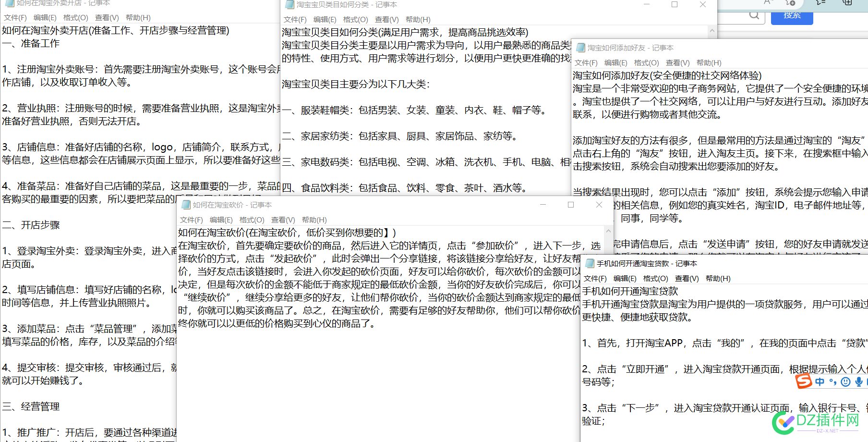Open 查看(V) menu in 如何在淘宝外卖开店 window
868x442 pixels.
(107, 18)
